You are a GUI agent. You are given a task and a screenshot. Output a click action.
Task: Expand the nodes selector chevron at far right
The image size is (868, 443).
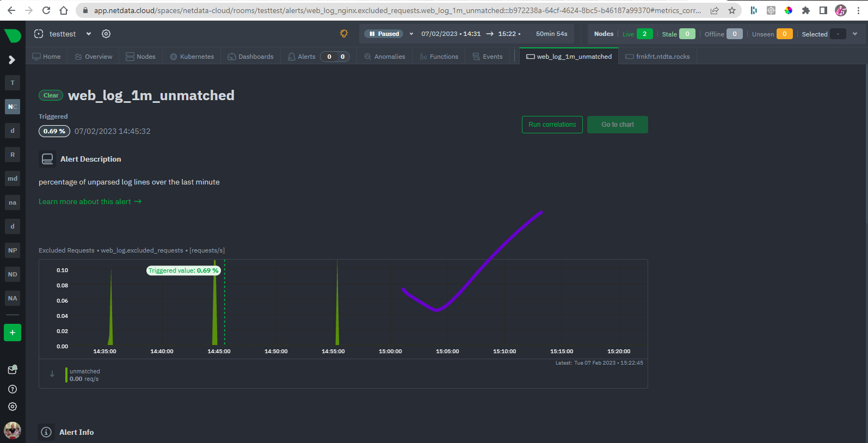[x=855, y=34]
